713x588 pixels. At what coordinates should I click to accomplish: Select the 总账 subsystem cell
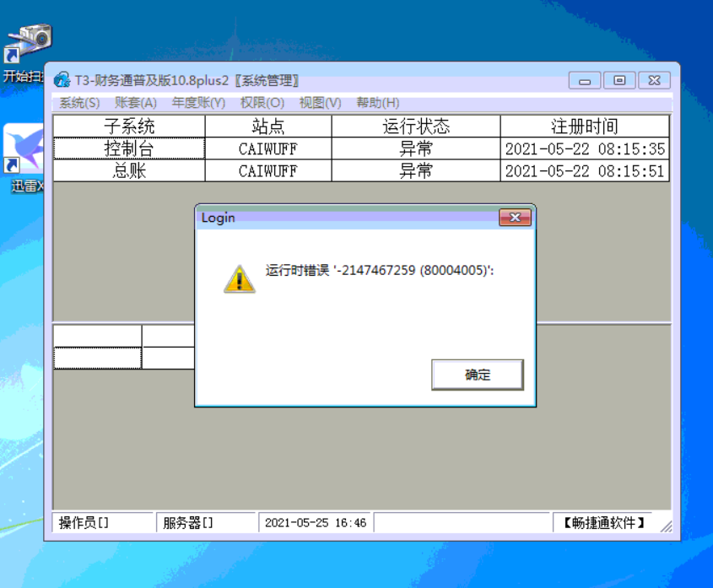[129, 170]
